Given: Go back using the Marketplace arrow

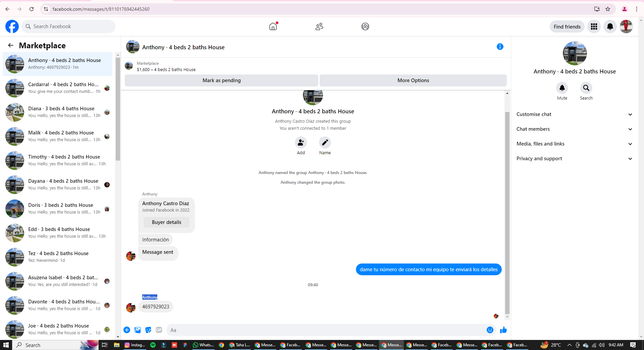Looking at the screenshot, I should click(x=11, y=45).
